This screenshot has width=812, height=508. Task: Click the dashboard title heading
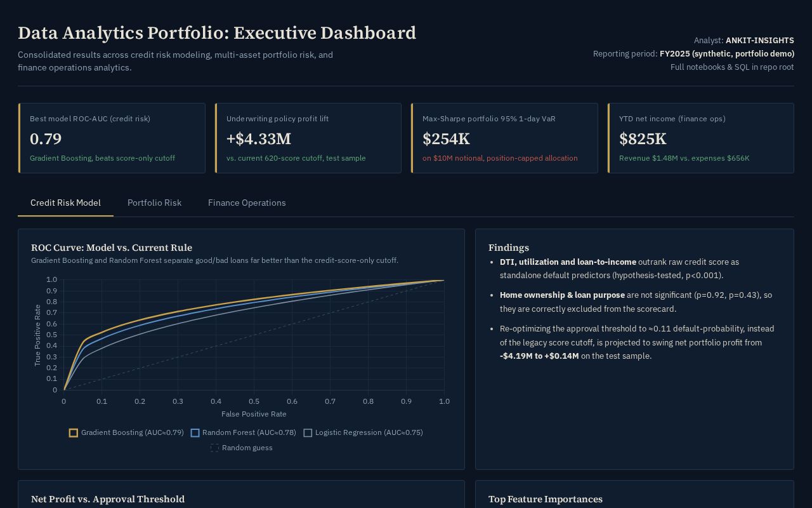point(217,33)
